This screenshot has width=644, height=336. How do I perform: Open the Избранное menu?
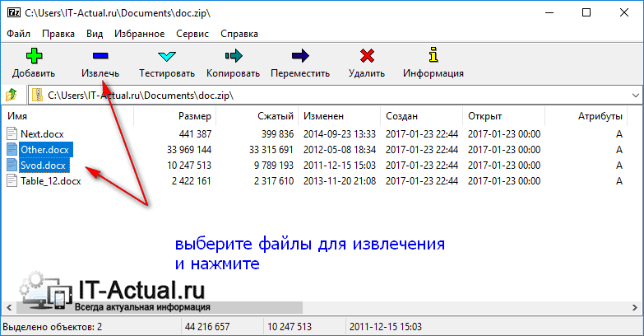point(140,34)
